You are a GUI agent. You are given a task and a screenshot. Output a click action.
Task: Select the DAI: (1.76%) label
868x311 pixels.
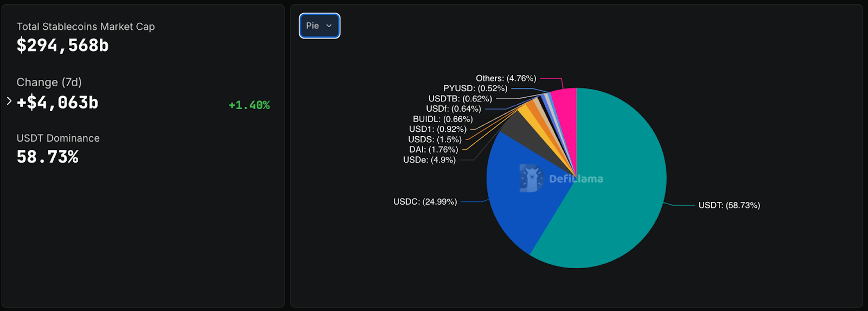433,149
